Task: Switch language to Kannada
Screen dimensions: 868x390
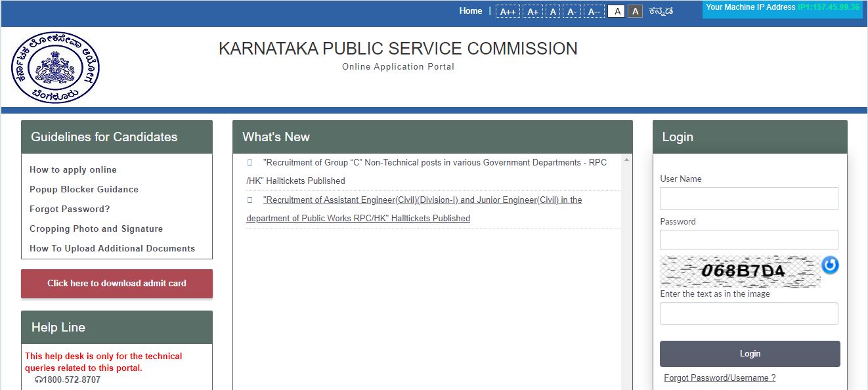Action: coord(661,11)
